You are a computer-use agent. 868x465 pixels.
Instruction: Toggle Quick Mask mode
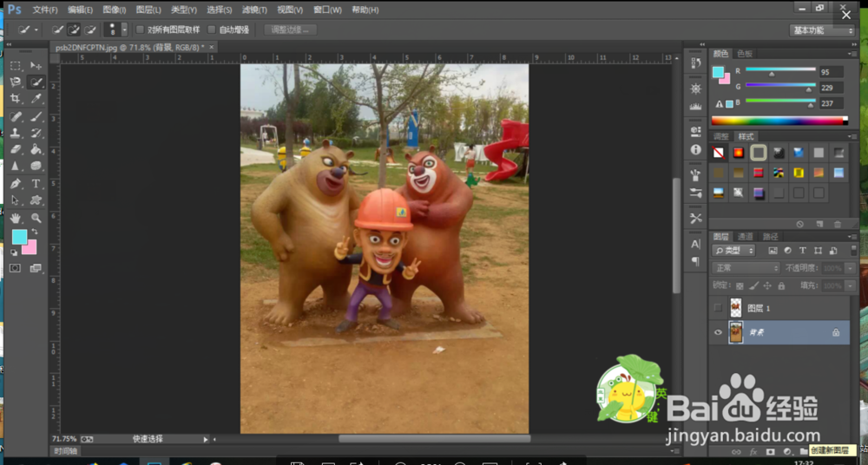click(x=15, y=268)
